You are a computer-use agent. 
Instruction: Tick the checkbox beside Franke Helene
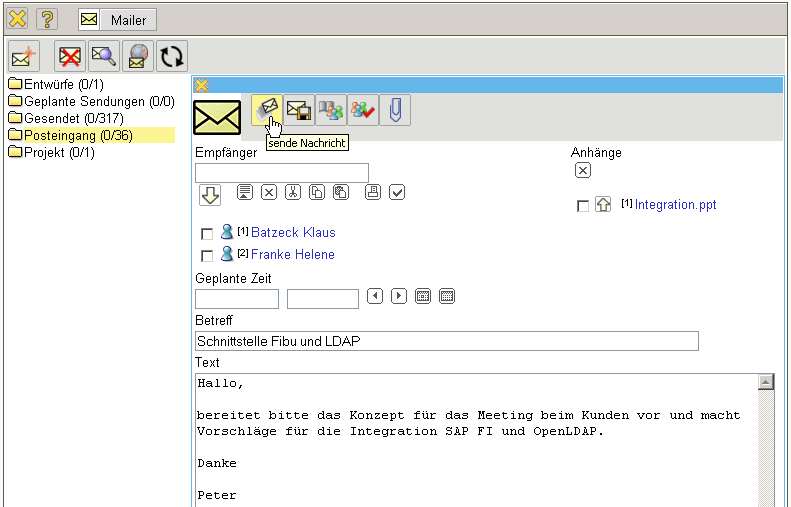[x=207, y=255]
